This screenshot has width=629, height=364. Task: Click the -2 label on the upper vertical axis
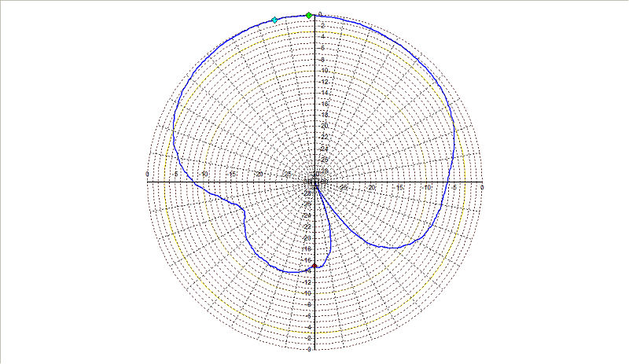pos(323,26)
